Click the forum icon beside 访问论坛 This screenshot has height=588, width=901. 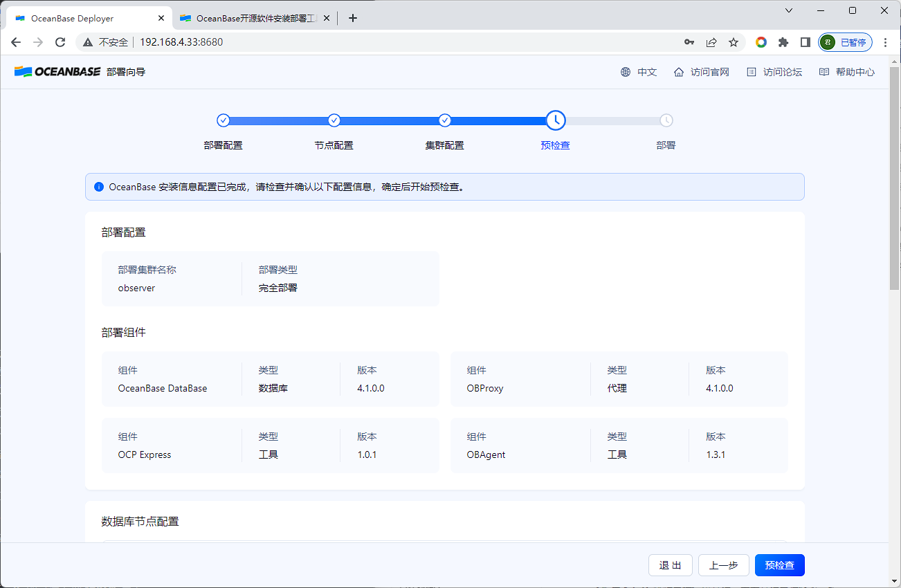(752, 72)
